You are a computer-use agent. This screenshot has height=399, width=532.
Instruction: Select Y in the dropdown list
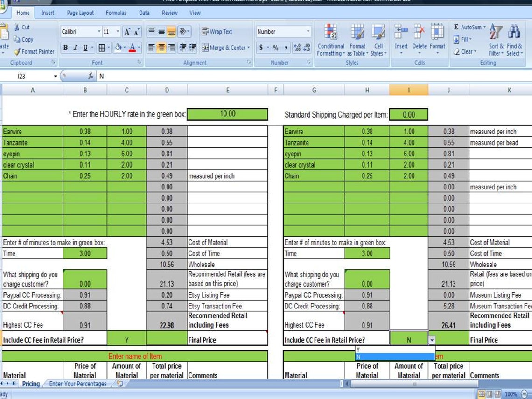pos(395,350)
